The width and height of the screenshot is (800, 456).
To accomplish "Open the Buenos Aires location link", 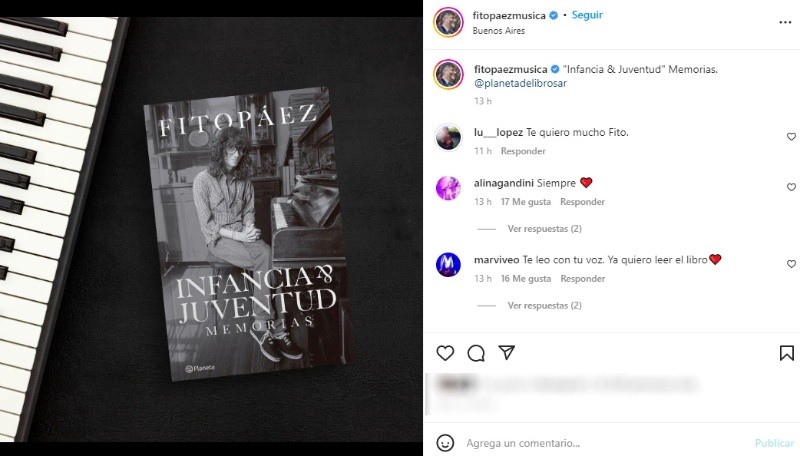I will tap(498, 31).
